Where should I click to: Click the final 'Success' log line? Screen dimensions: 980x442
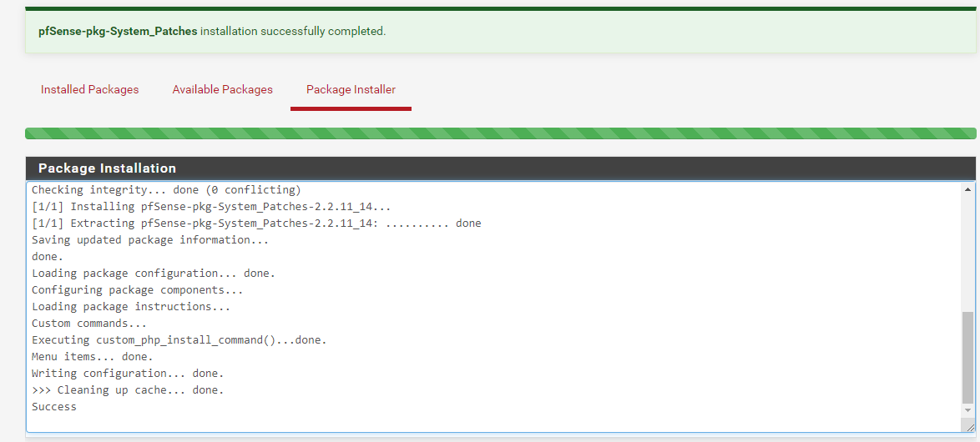pos(54,407)
